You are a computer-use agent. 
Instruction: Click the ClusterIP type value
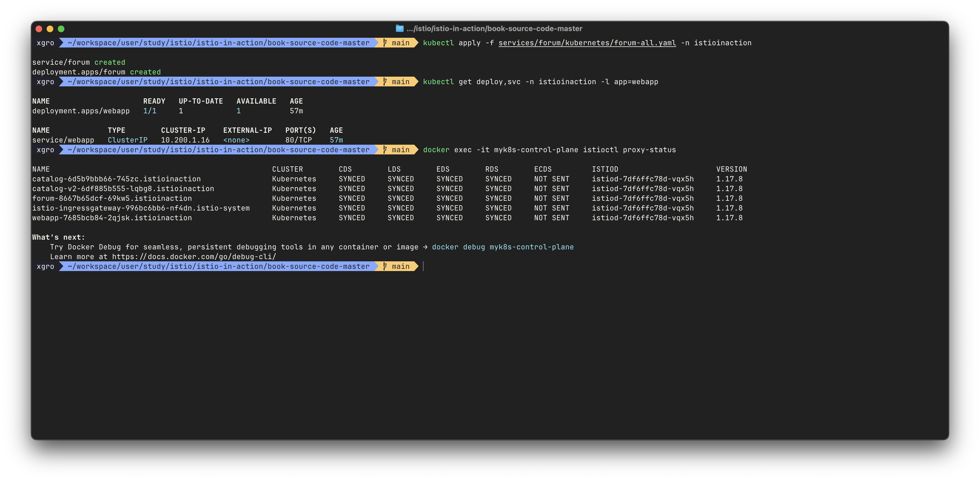point(127,140)
